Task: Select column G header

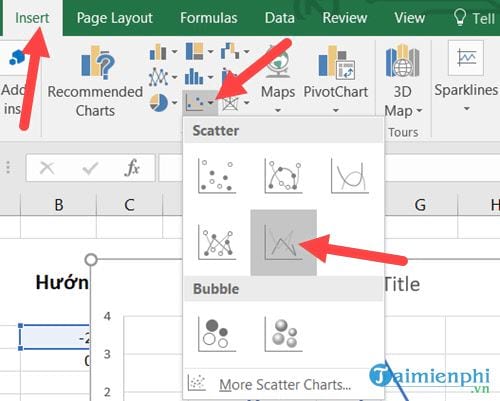Action: [x=420, y=205]
